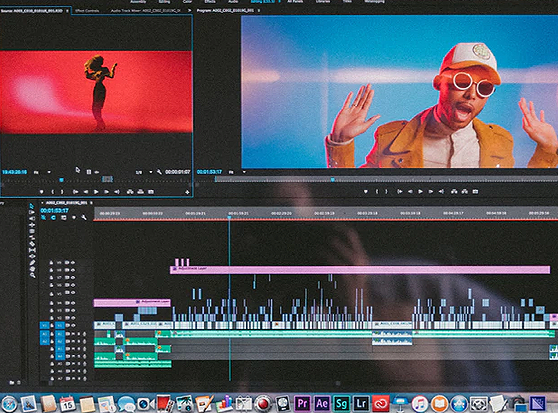The height and width of the screenshot is (413, 558).
Task: Open the Source monitor wrench settings
Action: [x=159, y=172]
